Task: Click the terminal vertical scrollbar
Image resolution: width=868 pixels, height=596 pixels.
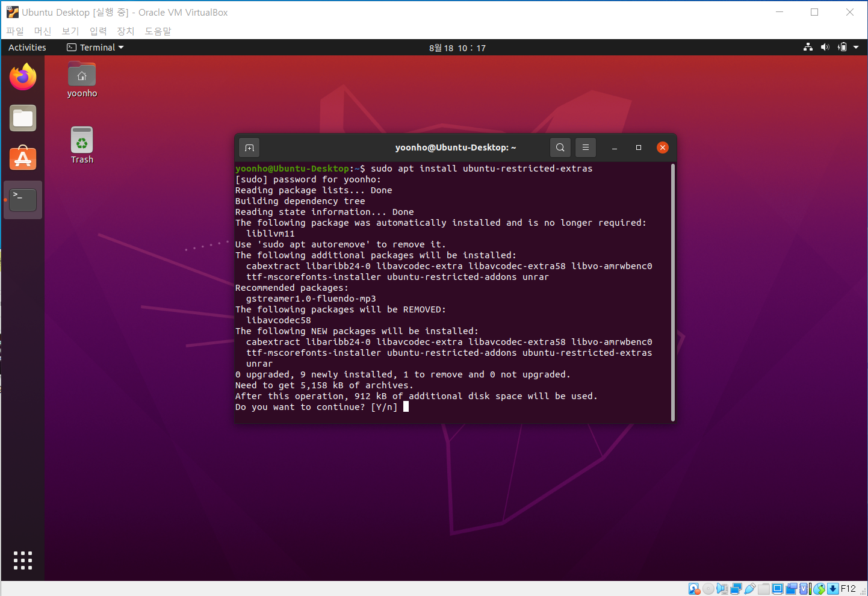Action: (x=673, y=293)
